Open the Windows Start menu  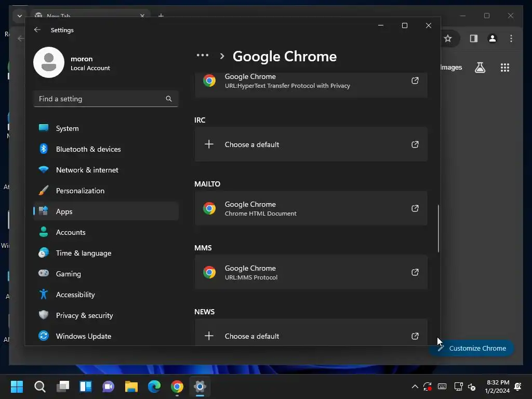(17, 387)
